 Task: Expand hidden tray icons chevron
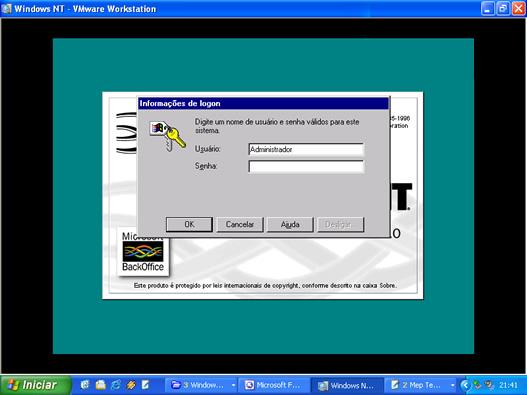click(x=465, y=385)
